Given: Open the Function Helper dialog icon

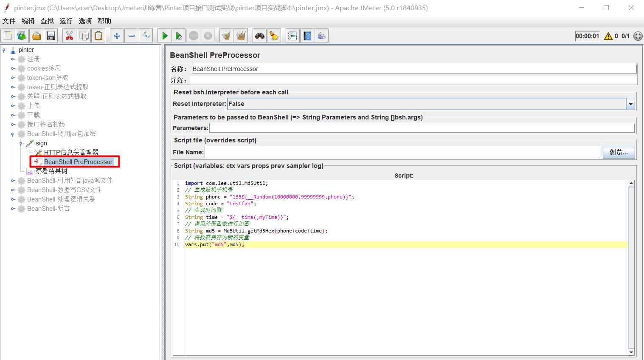Looking at the screenshot, I should 293,36.
